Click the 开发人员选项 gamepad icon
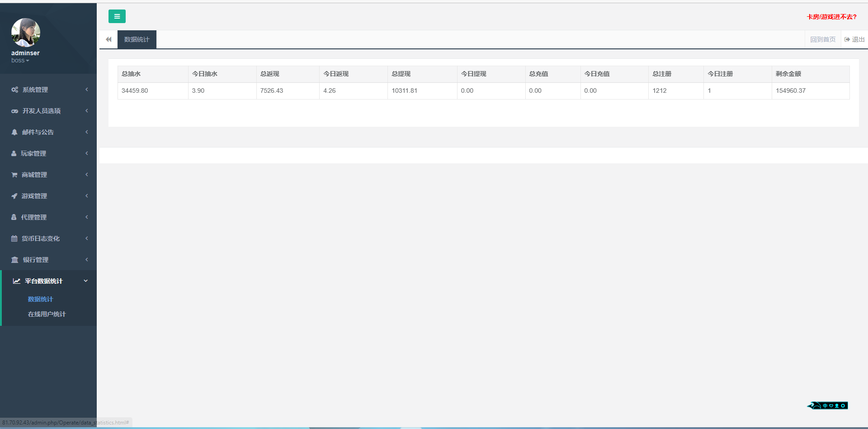This screenshot has height=429, width=868. 15,111
